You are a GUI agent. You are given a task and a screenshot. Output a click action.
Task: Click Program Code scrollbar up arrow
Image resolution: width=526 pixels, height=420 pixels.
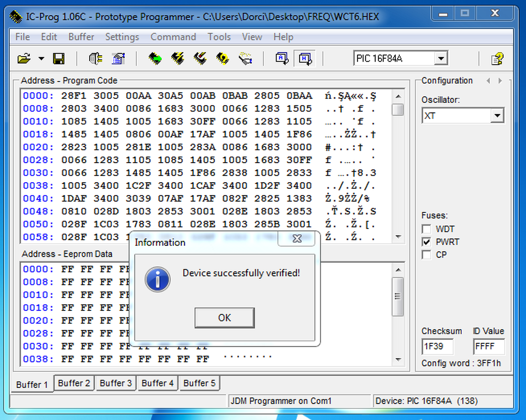[x=398, y=96]
